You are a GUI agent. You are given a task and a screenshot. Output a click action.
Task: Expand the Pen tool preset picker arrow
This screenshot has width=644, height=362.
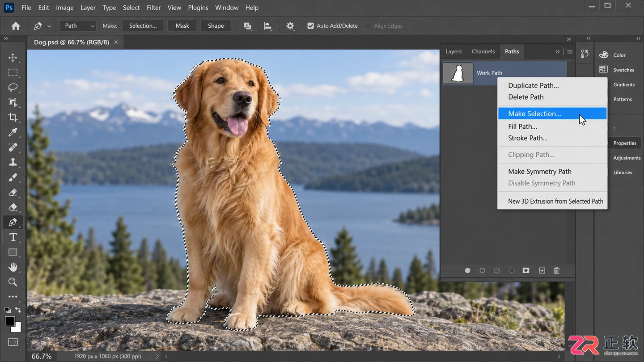click(x=49, y=26)
